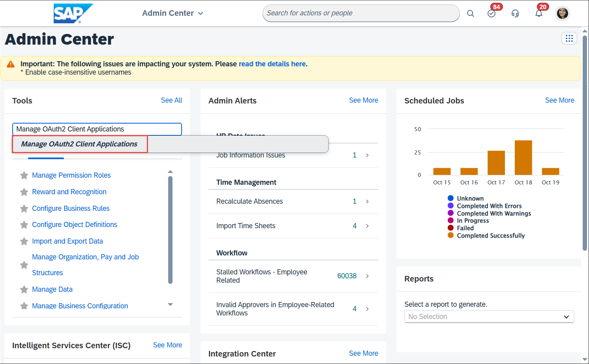Click the SAP logo
589x364 pixels.
[73, 13]
